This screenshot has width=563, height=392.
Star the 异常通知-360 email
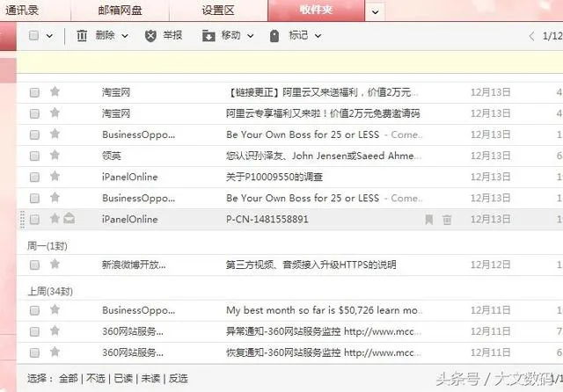click(x=55, y=330)
